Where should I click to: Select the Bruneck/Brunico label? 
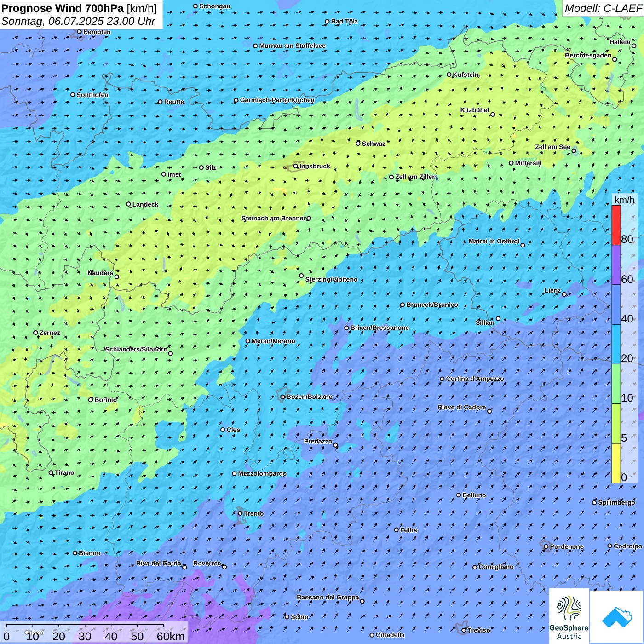432,305
